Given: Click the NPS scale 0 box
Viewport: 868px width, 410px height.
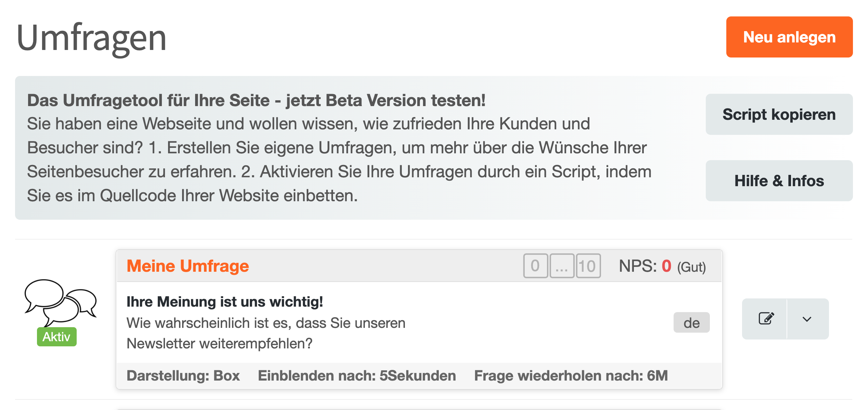Looking at the screenshot, I should click(535, 266).
